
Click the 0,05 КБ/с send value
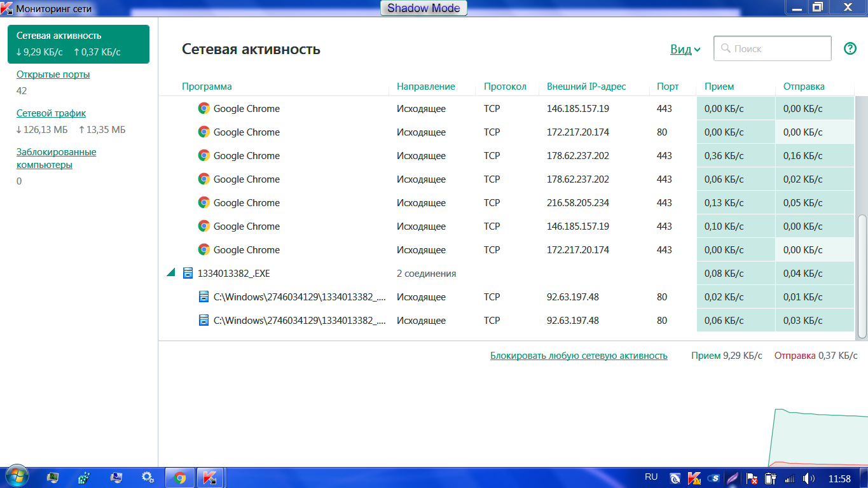(803, 203)
